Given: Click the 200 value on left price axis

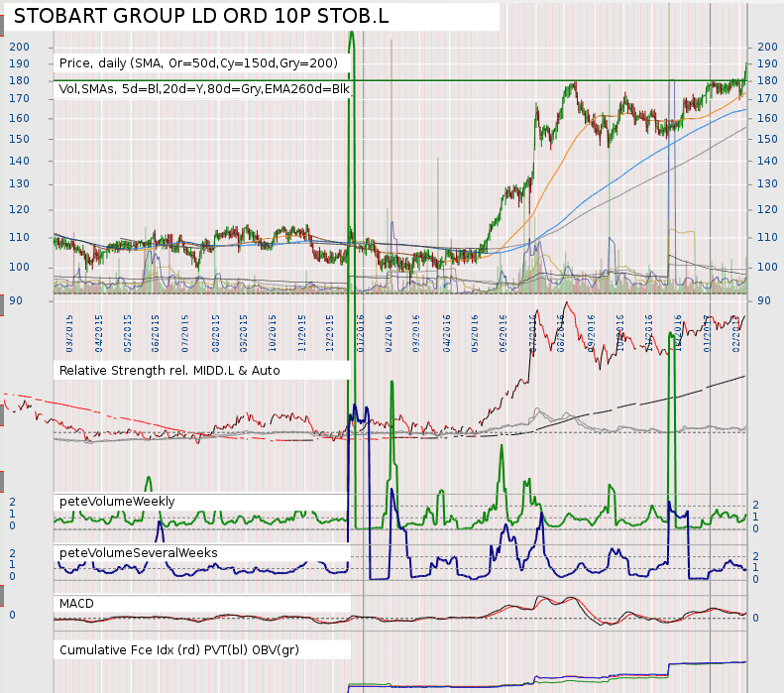Looking at the screenshot, I should 20,47.
